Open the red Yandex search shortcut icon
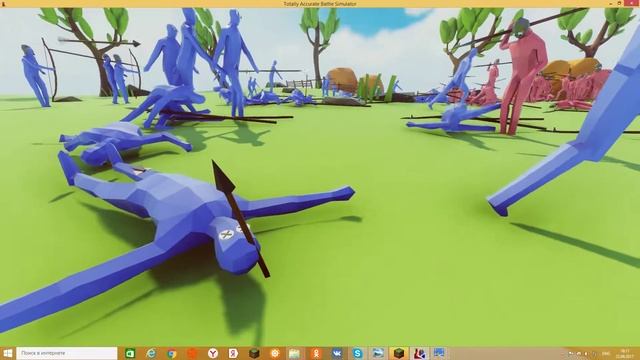The image size is (640, 360). click(x=233, y=353)
